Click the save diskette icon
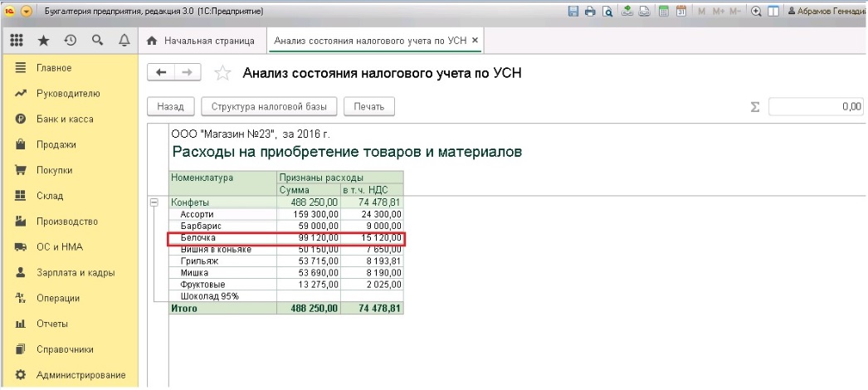Viewport: 868px width, 390px height. [x=573, y=12]
